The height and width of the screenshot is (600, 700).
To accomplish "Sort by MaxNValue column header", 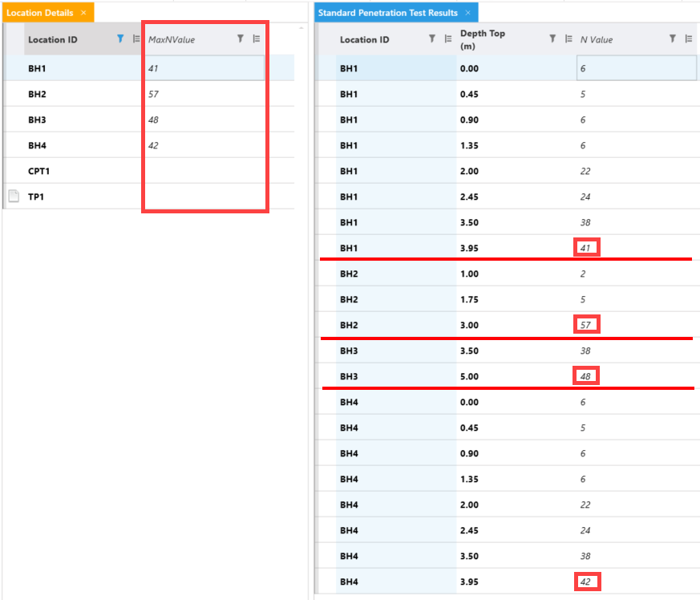I will point(172,40).
